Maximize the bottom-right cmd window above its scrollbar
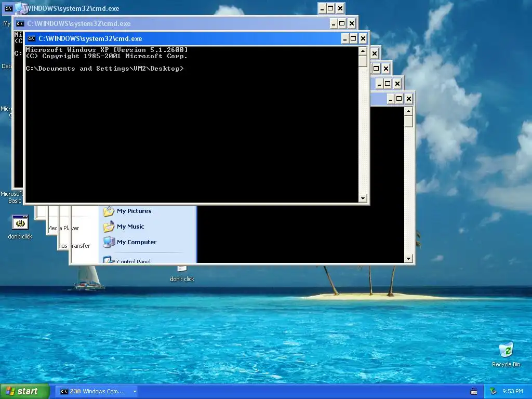Screen dimensions: 532x399 tap(399, 99)
